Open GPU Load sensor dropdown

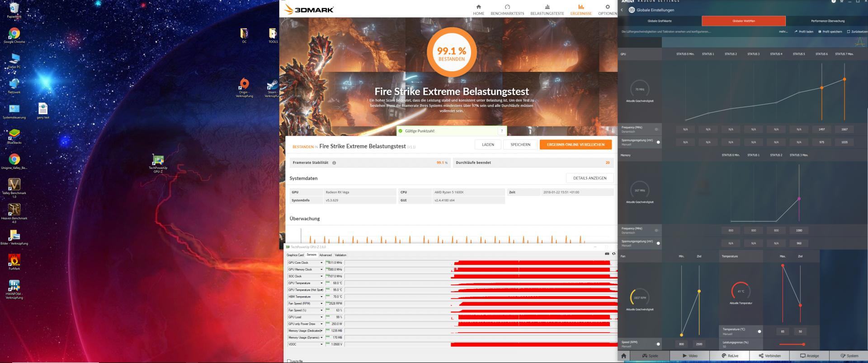[x=322, y=317]
